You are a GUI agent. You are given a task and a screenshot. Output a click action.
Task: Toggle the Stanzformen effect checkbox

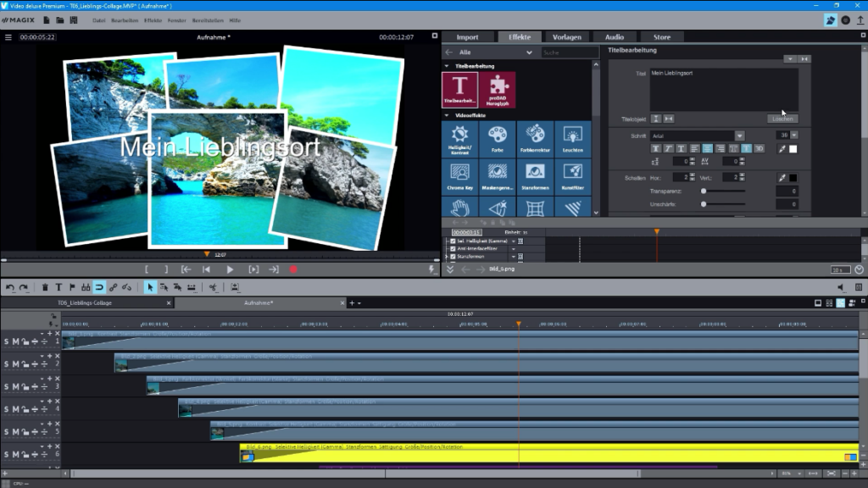coord(453,255)
